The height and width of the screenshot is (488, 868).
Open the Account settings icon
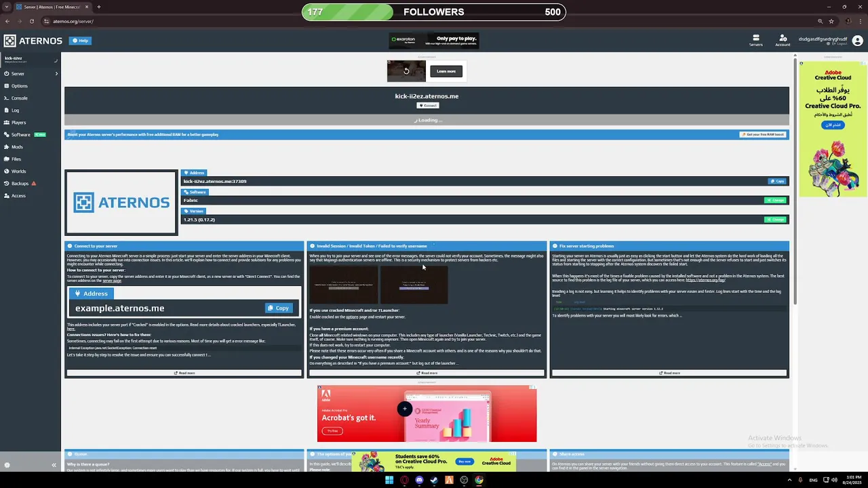point(783,41)
